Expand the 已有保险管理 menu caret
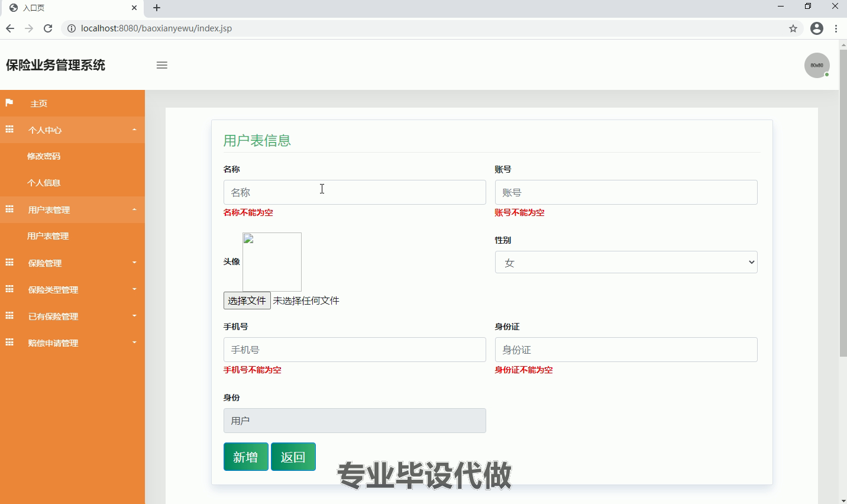Image resolution: width=847 pixels, height=504 pixels. (134, 316)
